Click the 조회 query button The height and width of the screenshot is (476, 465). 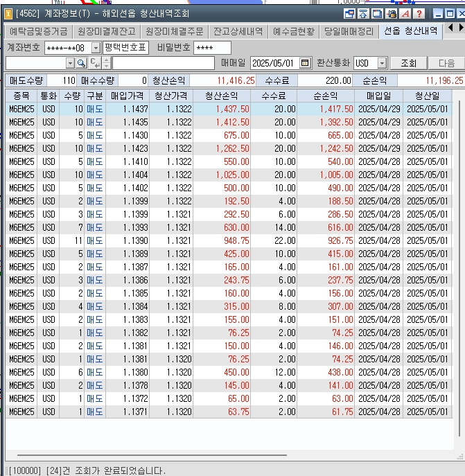[408, 63]
